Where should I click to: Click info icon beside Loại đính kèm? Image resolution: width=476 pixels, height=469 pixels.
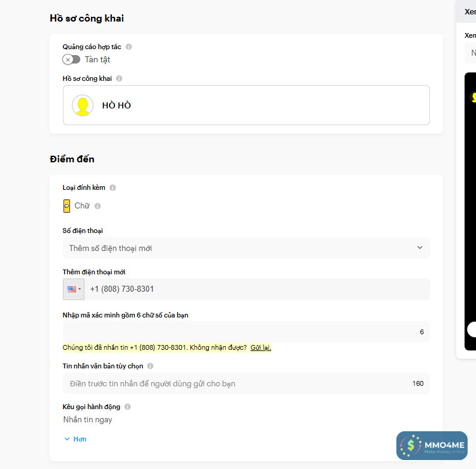[113, 187]
